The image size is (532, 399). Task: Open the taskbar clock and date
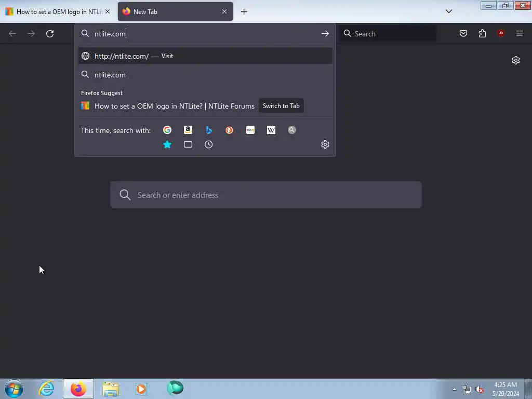coord(506,389)
